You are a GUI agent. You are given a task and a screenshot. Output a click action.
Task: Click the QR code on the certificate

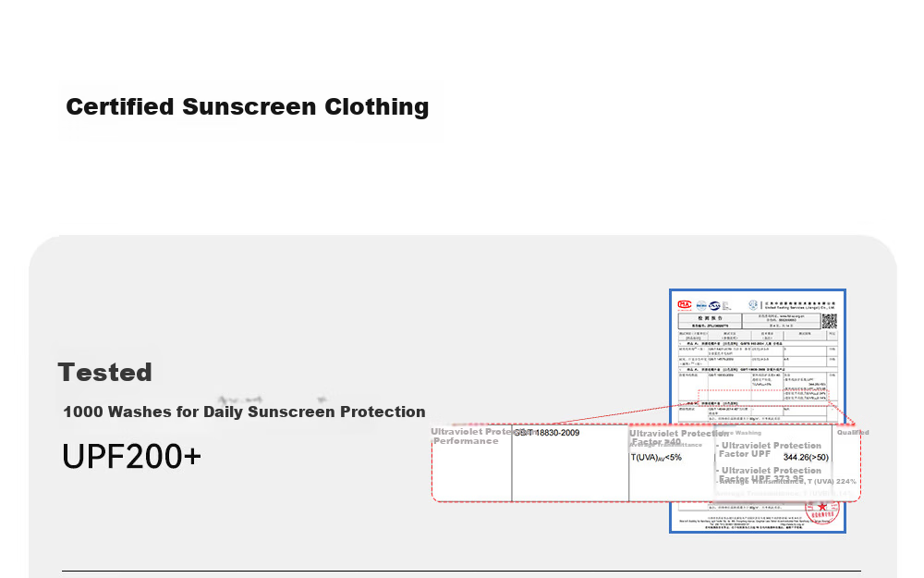coord(829,321)
